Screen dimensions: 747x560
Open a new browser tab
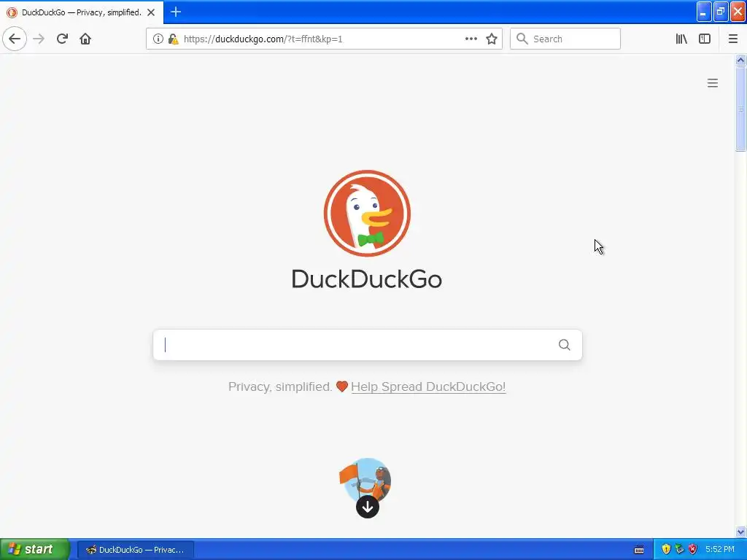(175, 12)
